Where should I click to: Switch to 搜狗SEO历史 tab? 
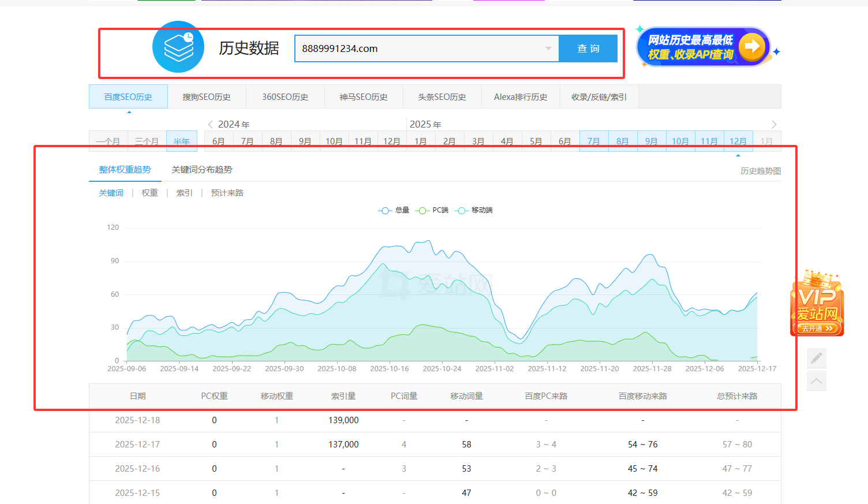[x=207, y=97]
